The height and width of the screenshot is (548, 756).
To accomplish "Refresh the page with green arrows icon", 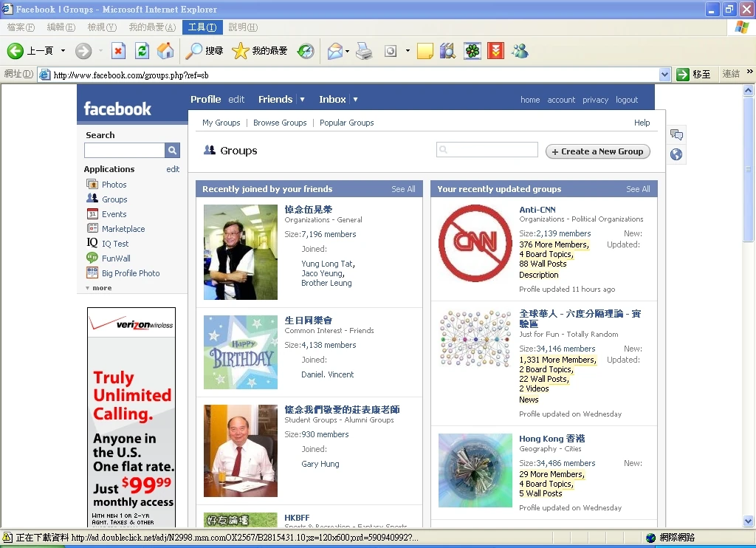I will click(142, 51).
